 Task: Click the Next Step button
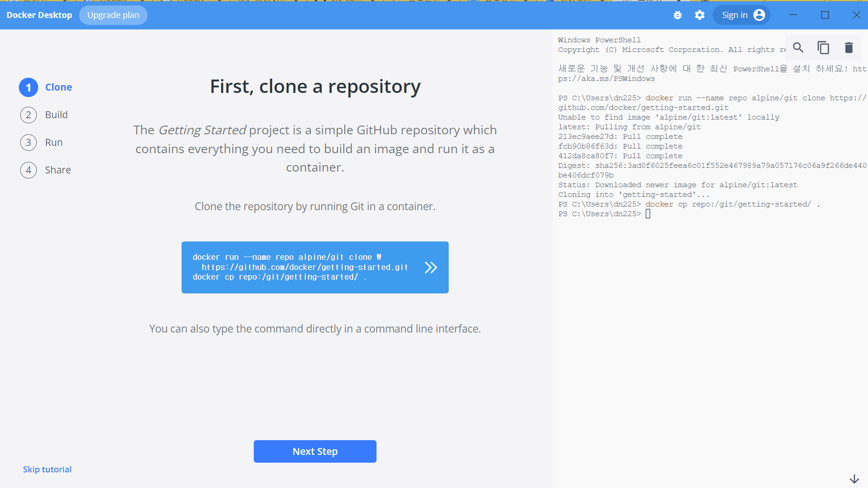point(315,451)
